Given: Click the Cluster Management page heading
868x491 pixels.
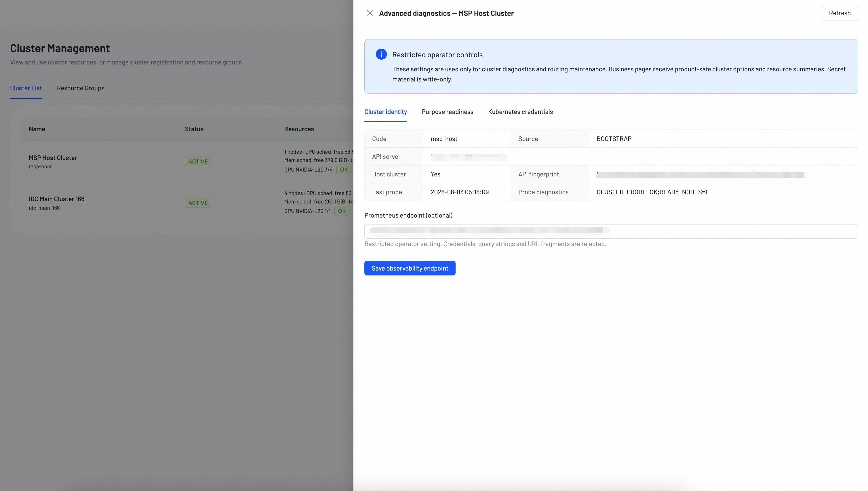Looking at the screenshot, I should (x=60, y=48).
